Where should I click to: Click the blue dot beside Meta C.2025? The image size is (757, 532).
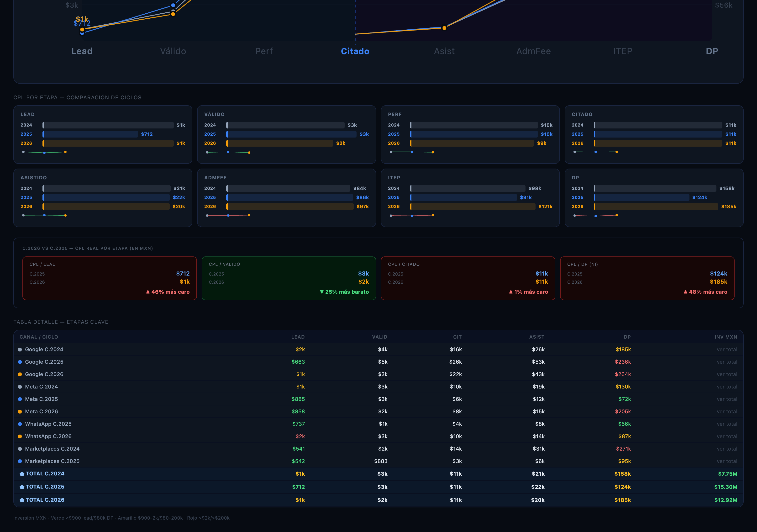(20, 399)
